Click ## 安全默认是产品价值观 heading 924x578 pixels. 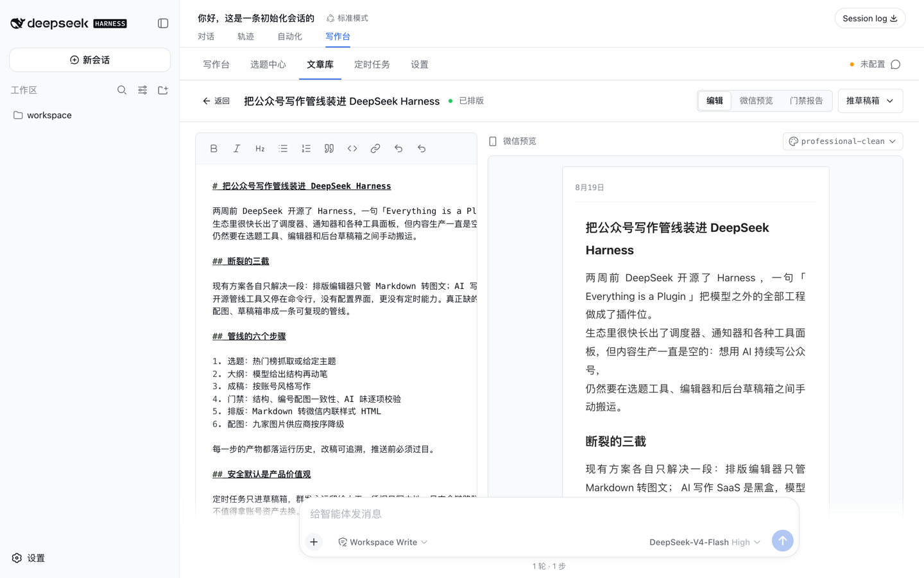[261, 475]
